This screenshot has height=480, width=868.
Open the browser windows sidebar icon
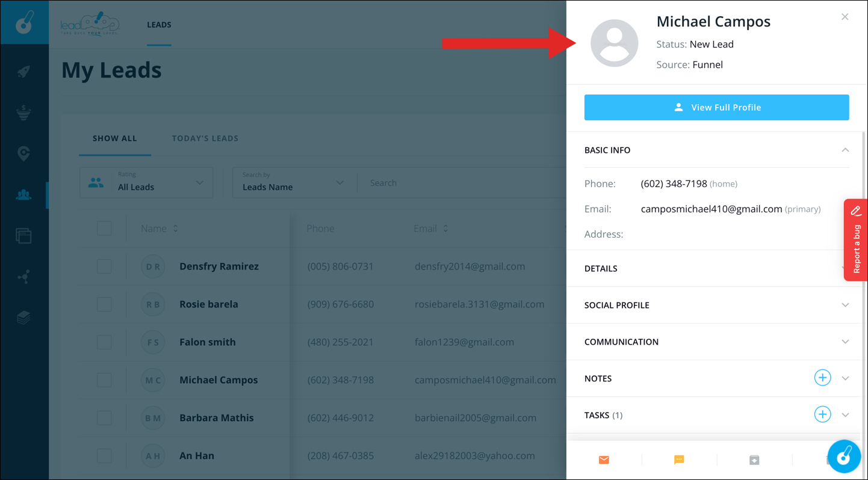[x=23, y=235]
